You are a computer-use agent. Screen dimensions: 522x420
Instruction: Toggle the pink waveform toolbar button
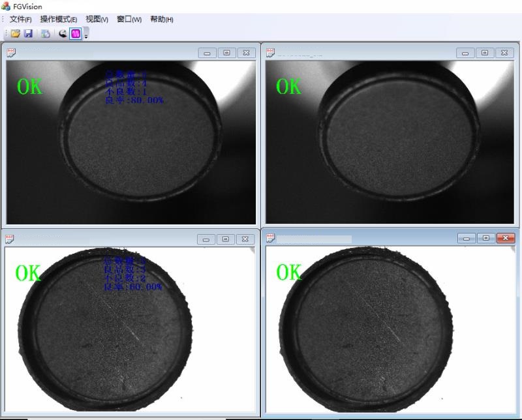(76, 33)
